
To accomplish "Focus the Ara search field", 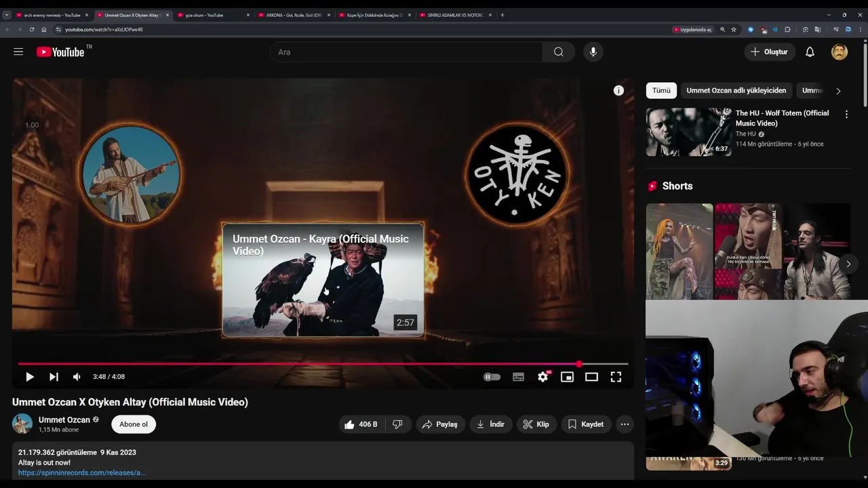I will [x=407, y=52].
